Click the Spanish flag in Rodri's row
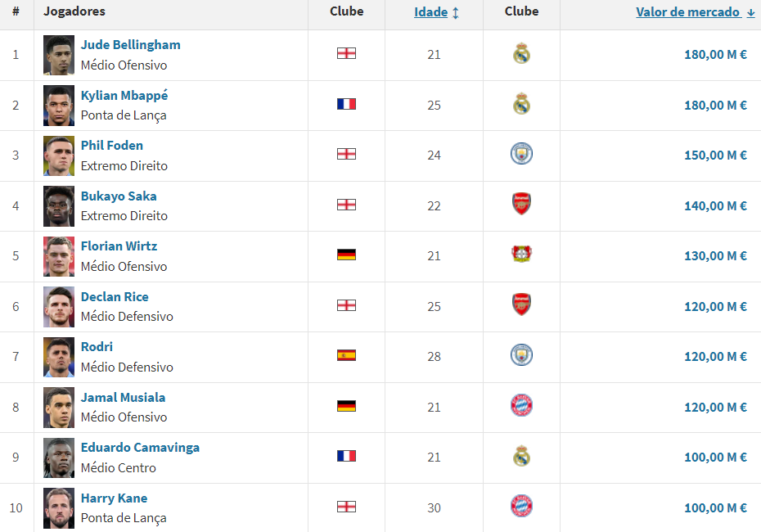The image size is (761, 532). 346,355
